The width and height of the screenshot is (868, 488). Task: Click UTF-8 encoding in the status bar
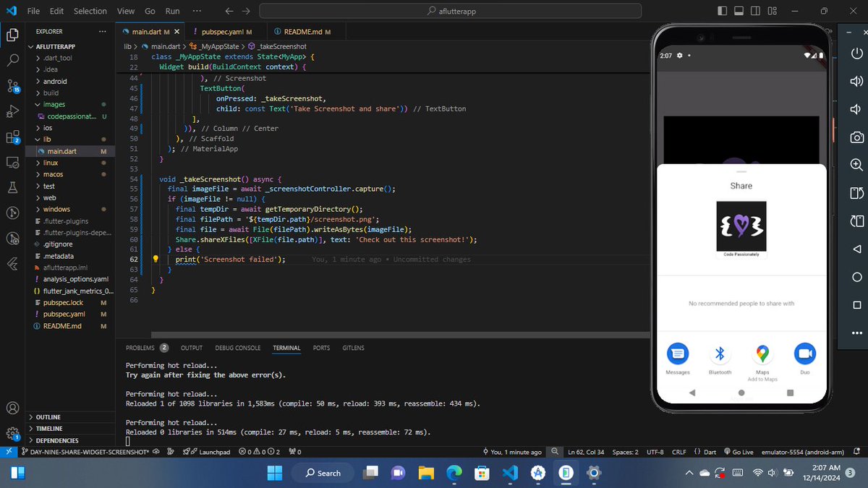click(655, 451)
